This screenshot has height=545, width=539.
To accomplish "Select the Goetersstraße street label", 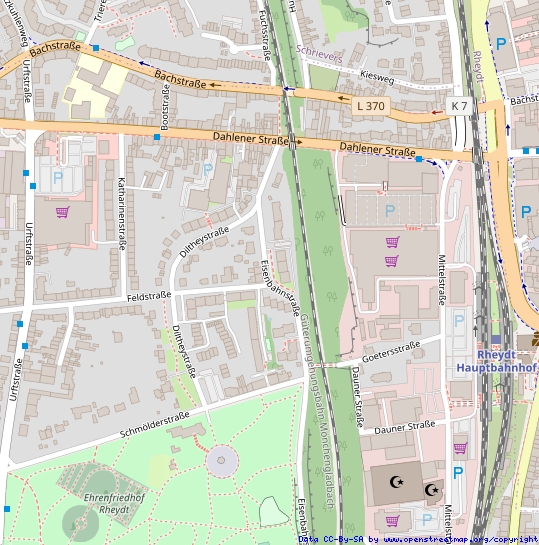I will point(391,352).
